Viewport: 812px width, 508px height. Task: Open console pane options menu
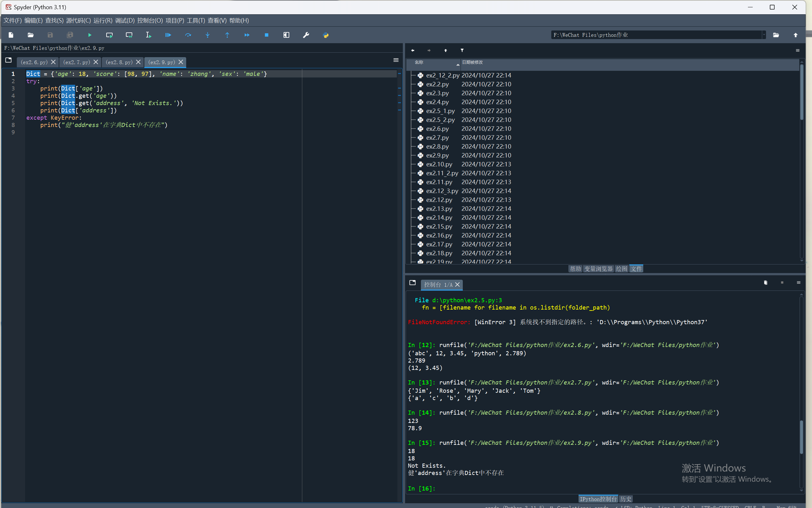click(799, 283)
